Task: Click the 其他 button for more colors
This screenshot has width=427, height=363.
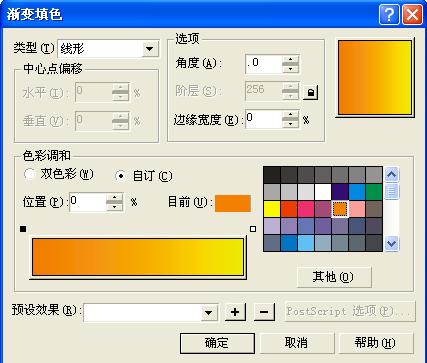Action: [x=334, y=277]
